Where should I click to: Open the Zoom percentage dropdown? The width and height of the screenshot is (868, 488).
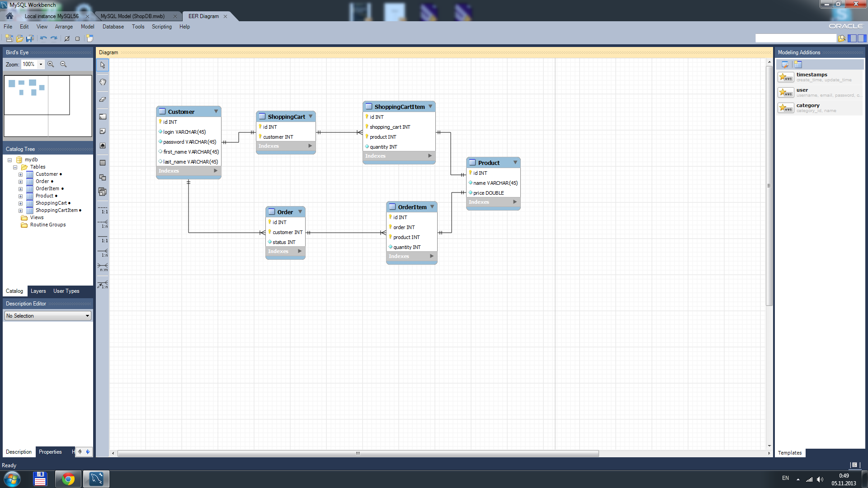pyautogui.click(x=41, y=64)
